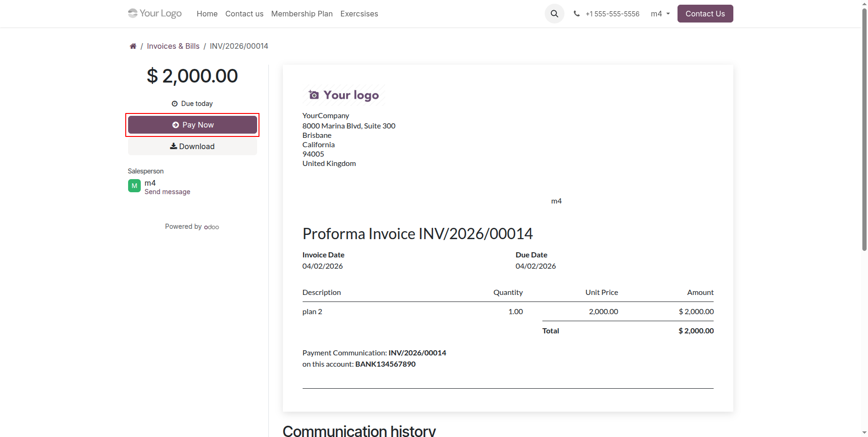Open the search magnifier icon
The width and height of the screenshot is (868, 437).
pos(554,14)
